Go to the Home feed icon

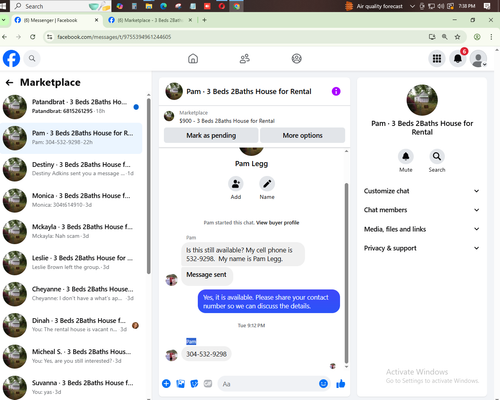coord(193,59)
